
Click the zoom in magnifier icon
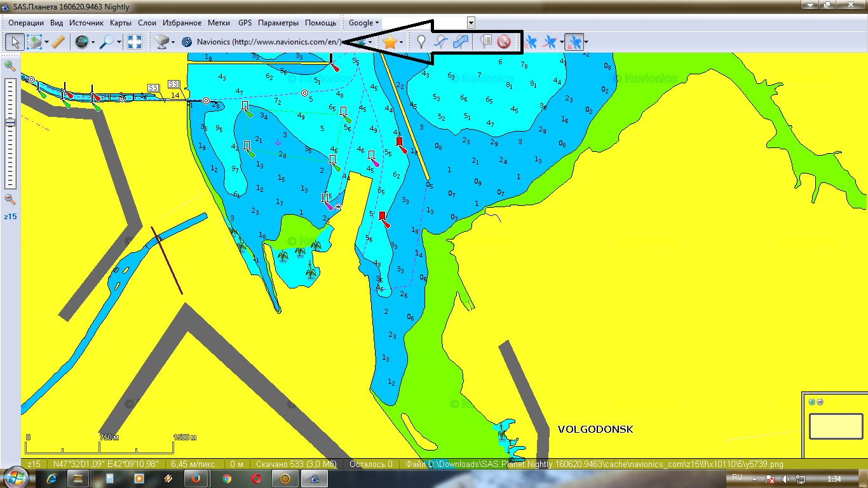[10, 65]
